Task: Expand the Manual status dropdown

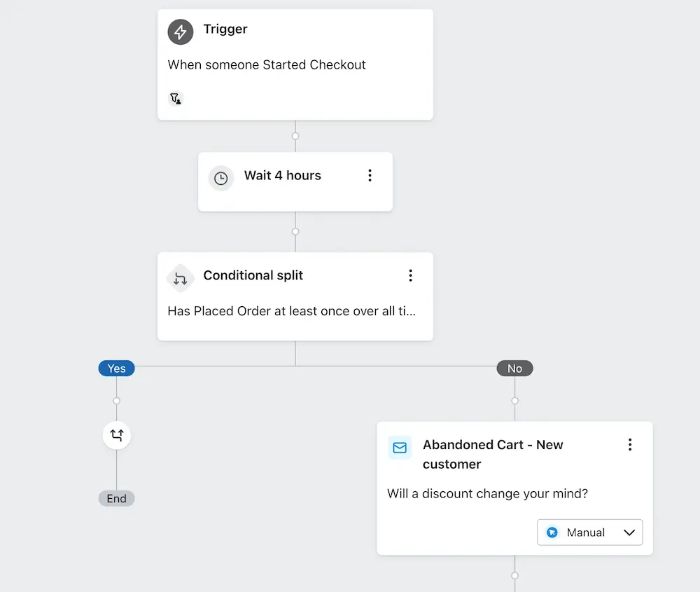Action: tap(629, 532)
